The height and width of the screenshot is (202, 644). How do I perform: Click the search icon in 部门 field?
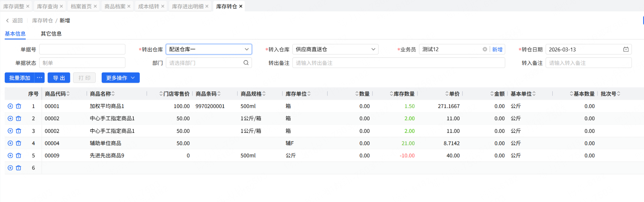[x=246, y=63]
